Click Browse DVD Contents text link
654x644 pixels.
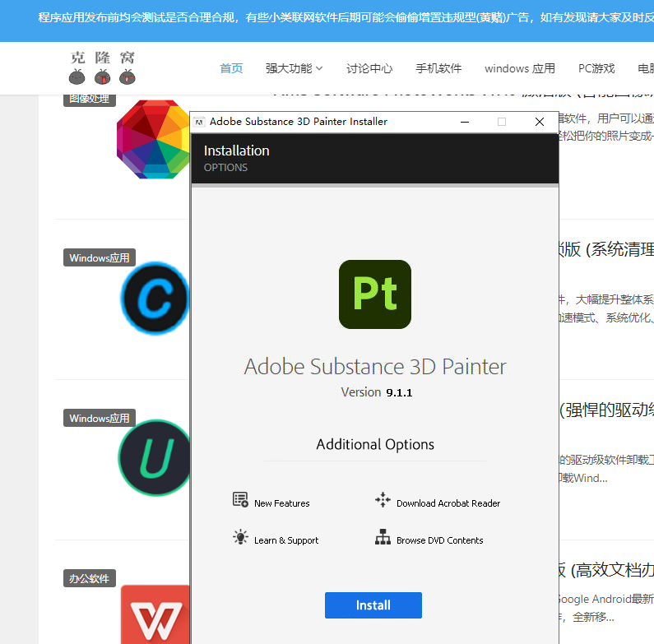click(x=439, y=540)
